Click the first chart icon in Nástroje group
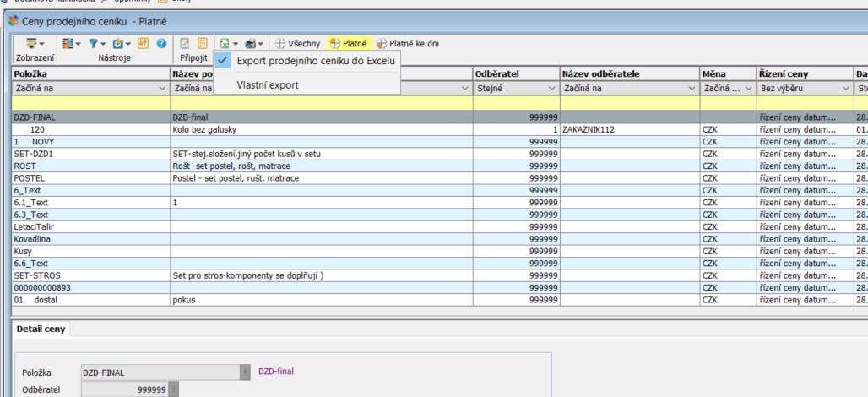This screenshot has height=397, width=868. (70, 43)
